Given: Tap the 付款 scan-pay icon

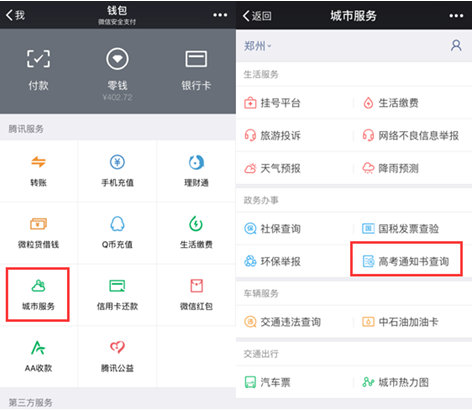Looking at the screenshot, I should (x=38, y=59).
